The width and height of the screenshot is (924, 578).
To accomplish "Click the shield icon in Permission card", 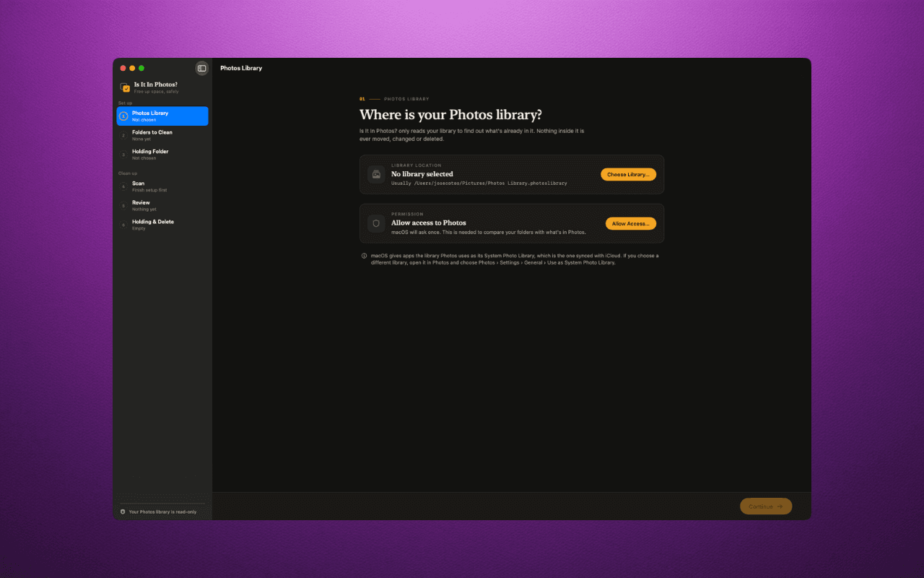I will tap(376, 223).
